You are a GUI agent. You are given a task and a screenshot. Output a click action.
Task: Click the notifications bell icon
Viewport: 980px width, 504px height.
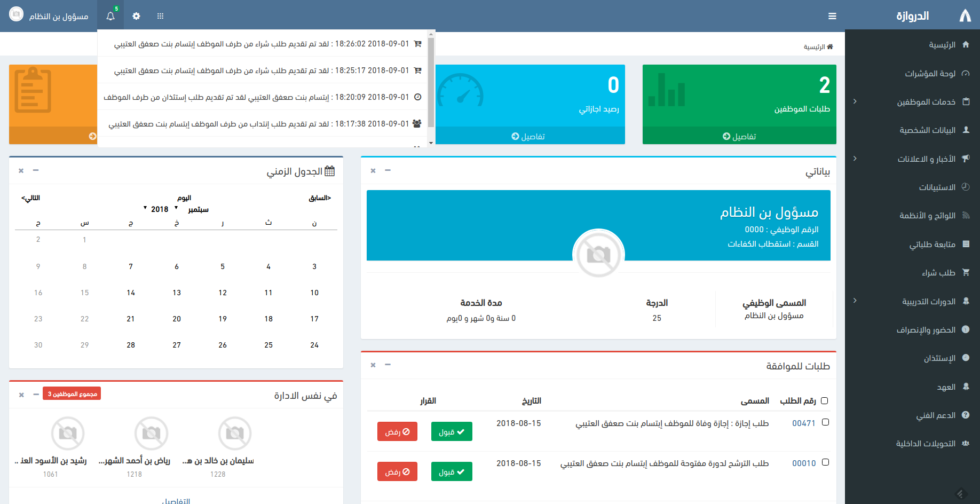110,16
